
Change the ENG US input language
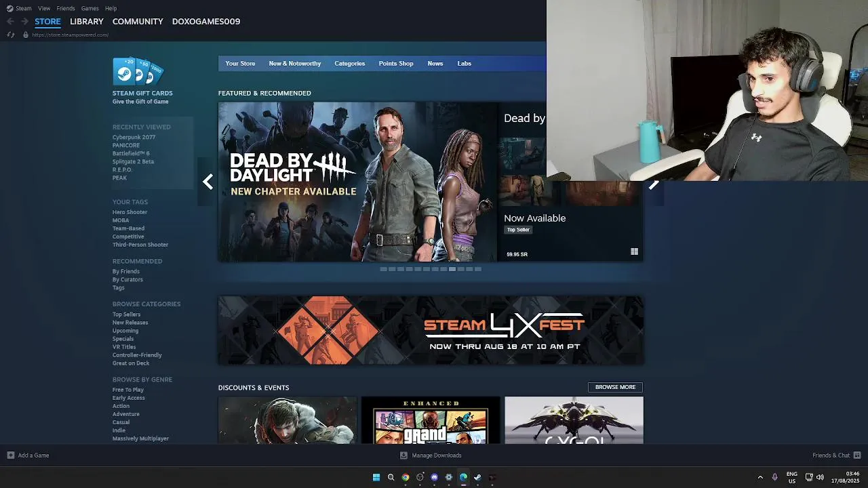(x=792, y=477)
